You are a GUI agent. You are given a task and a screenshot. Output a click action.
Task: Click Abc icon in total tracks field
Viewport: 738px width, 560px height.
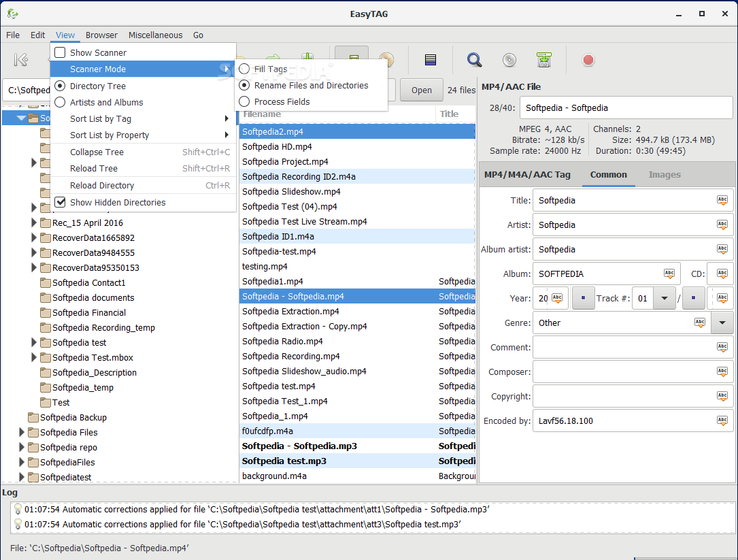pos(722,298)
